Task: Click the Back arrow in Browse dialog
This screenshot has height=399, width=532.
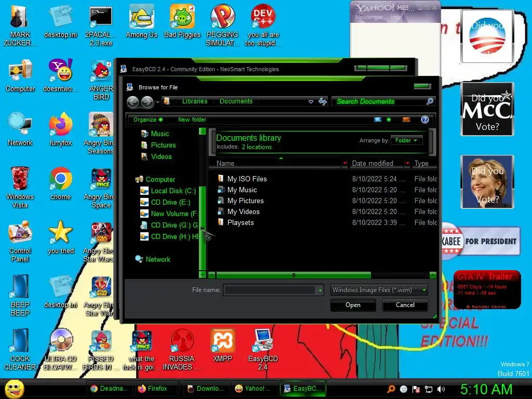Action: click(132, 102)
